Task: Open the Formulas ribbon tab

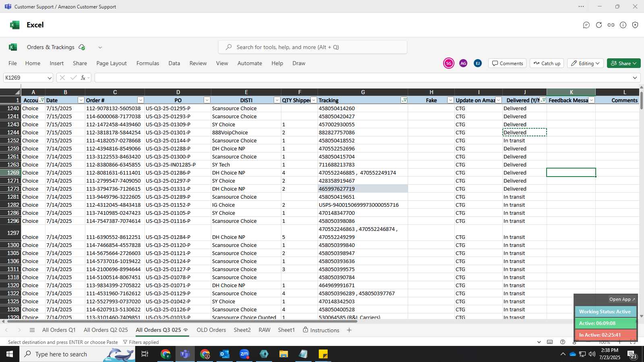Action: tap(148, 63)
